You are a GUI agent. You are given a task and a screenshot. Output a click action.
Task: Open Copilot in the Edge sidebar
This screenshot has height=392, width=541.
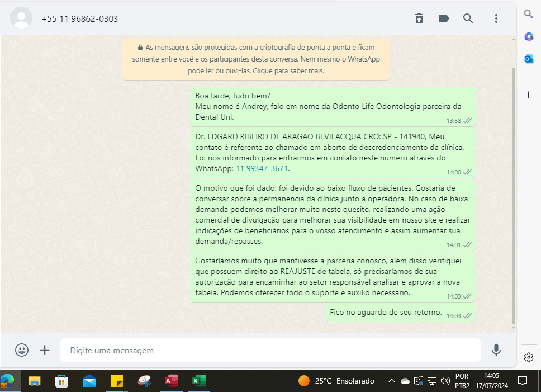tap(529, 36)
